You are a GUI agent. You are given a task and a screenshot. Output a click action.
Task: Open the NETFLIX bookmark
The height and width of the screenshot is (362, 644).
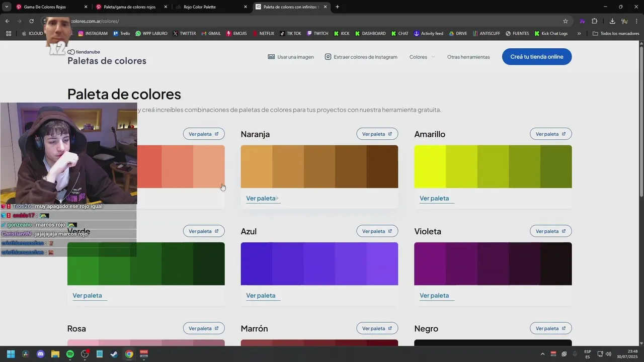pyautogui.click(x=263, y=34)
